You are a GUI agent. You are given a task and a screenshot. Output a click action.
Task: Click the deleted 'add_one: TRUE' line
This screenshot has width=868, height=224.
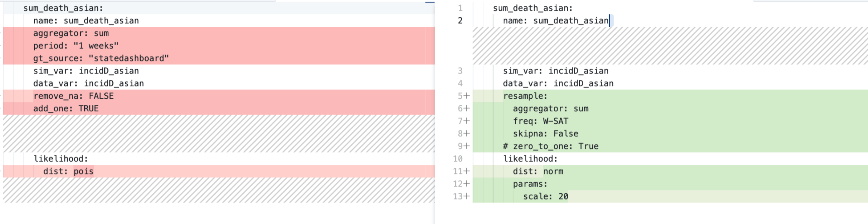click(66, 108)
